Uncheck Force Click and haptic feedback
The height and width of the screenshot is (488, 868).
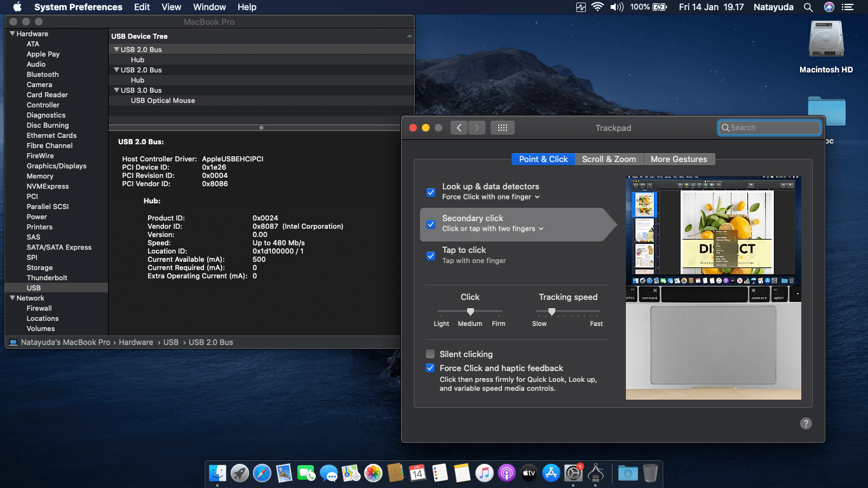pos(431,368)
